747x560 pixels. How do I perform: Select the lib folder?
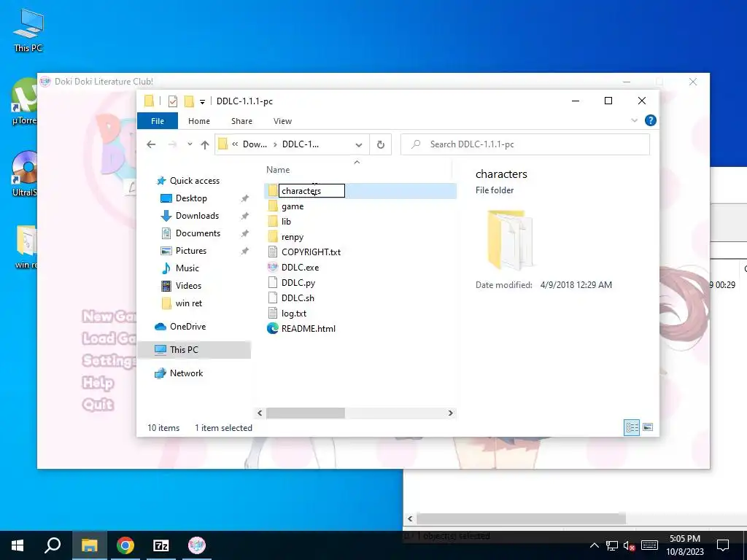pyautogui.click(x=286, y=222)
